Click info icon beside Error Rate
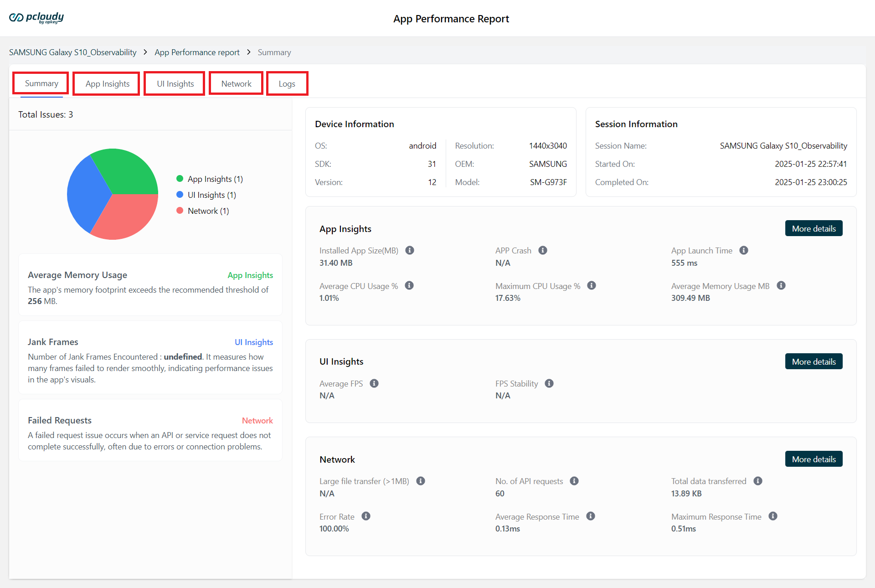This screenshot has width=875, height=588. [366, 516]
